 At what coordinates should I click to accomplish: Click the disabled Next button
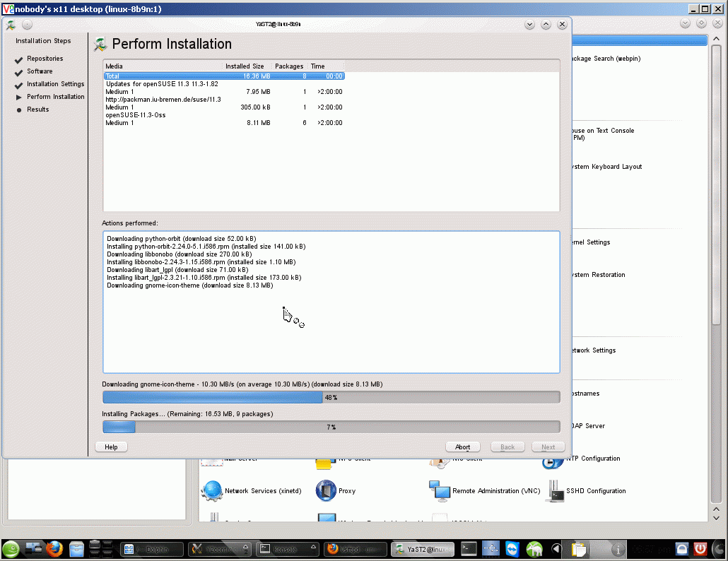click(548, 447)
